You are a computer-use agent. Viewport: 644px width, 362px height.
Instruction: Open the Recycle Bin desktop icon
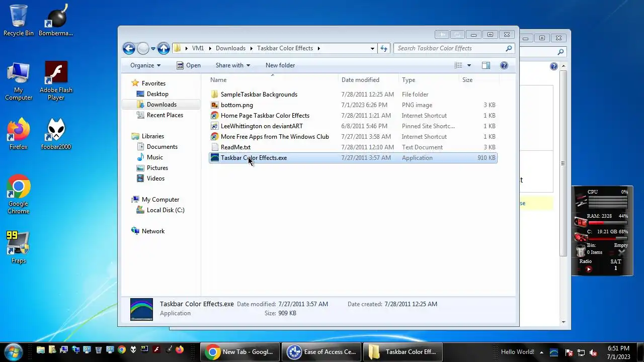pyautogui.click(x=19, y=20)
